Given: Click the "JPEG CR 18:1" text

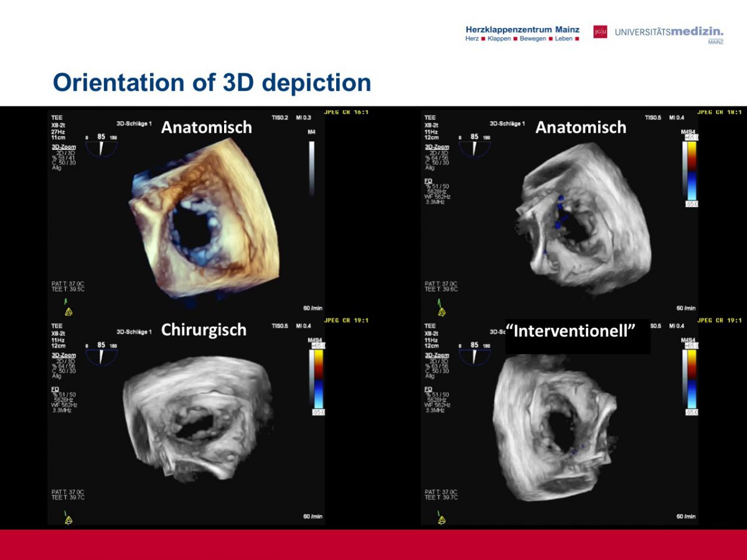Looking at the screenshot, I should (x=720, y=113).
